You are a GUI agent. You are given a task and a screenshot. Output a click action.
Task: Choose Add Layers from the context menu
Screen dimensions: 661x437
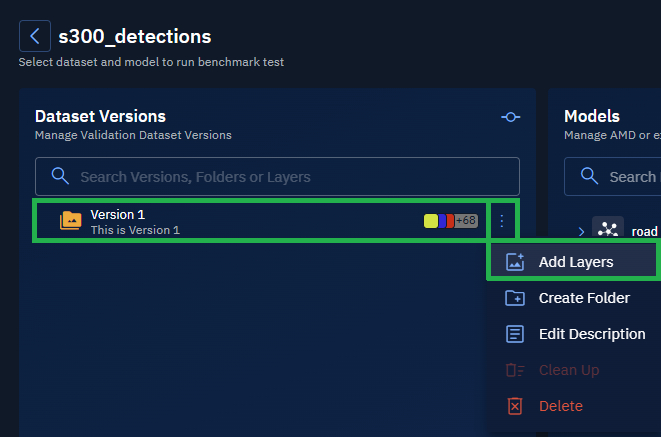576,262
